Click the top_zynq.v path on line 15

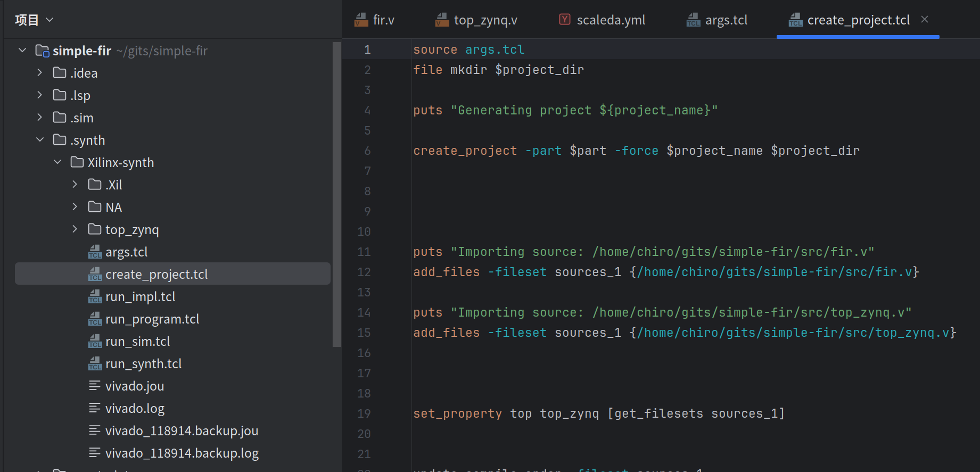(x=793, y=333)
